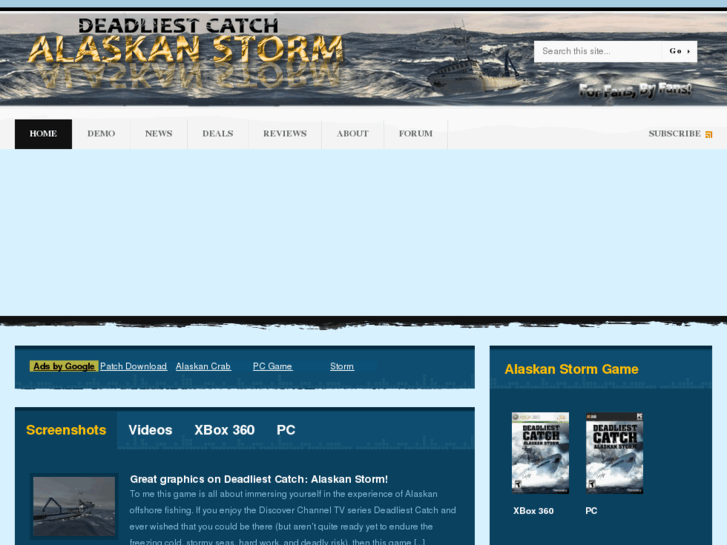Focus the 'Search this site' field
727x545 pixels.
tap(598, 51)
